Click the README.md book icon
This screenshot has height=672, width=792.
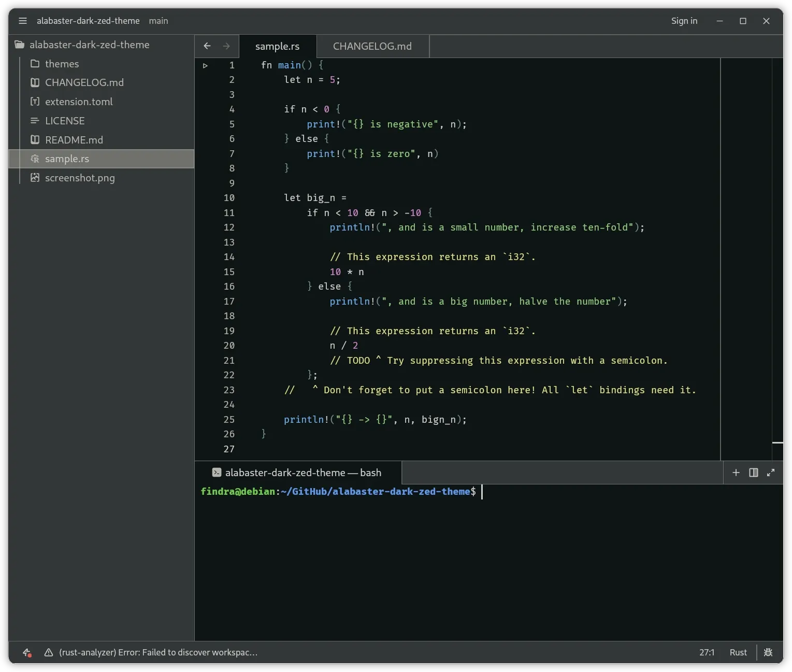[35, 140]
